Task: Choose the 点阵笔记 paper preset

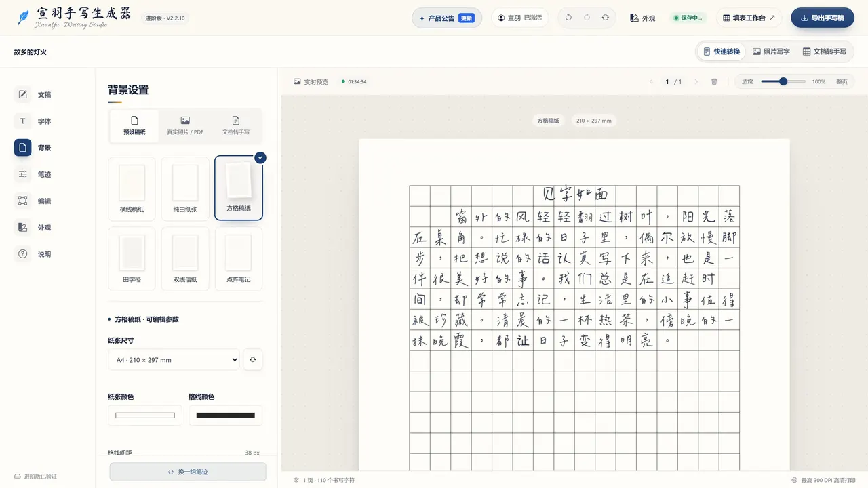Action: [x=239, y=259]
